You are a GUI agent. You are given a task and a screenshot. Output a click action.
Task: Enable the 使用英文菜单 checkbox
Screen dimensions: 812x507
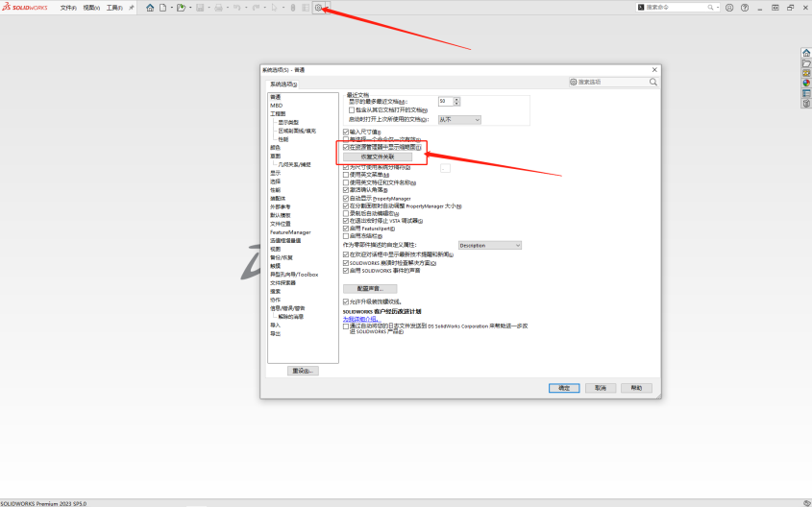tap(346, 175)
